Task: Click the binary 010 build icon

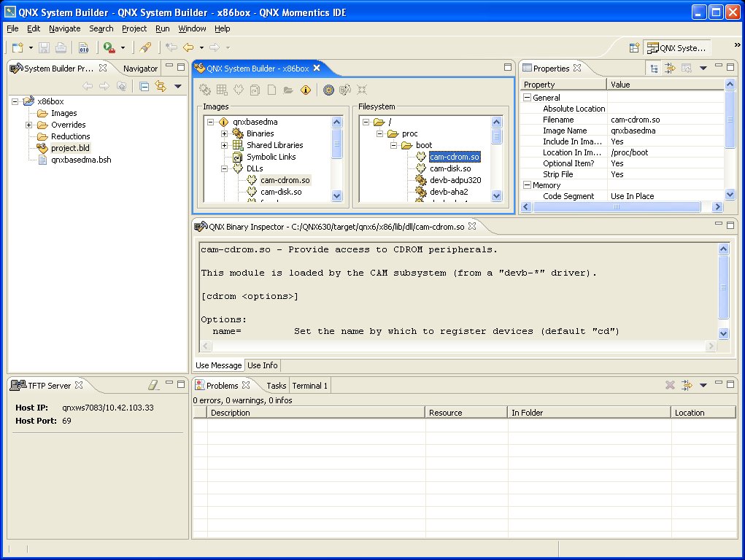Action: 83,47
